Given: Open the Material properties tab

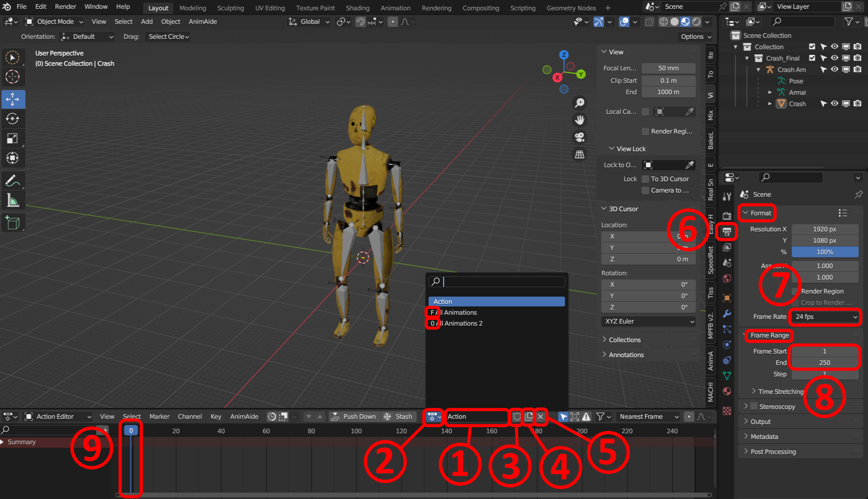Looking at the screenshot, I should [727, 391].
